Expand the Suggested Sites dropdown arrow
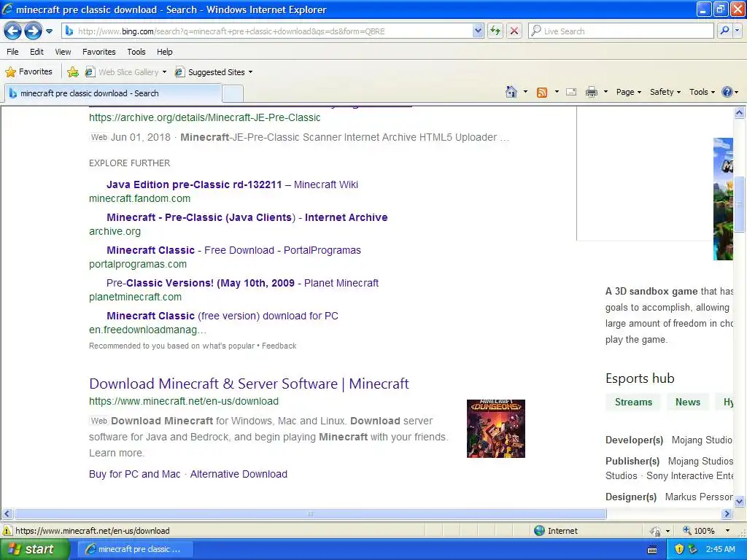747x560 pixels. click(x=251, y=72)
